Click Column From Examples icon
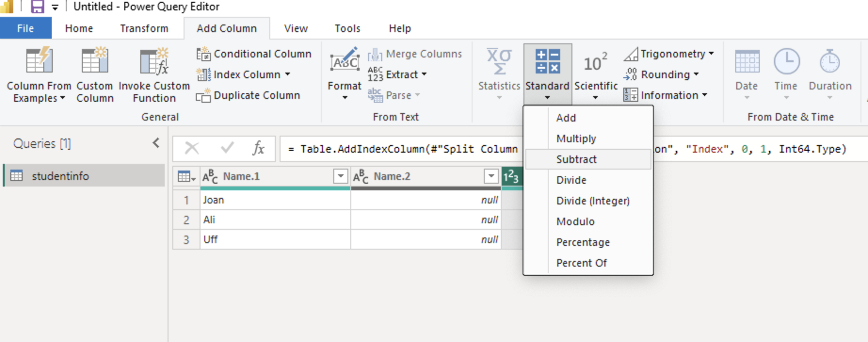Image resolution: width=868 pixels, height=342 pixels. (39, 60)
